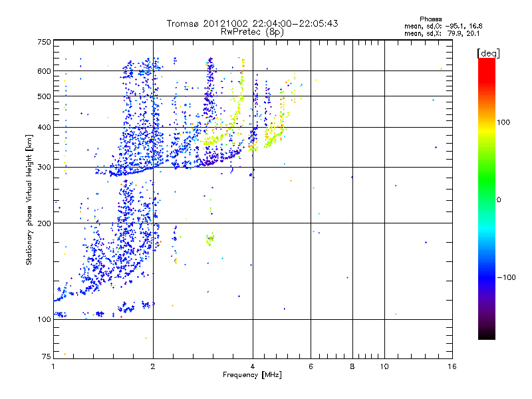
Task: Click the 'Phases' header text
Action: point(430,19)
